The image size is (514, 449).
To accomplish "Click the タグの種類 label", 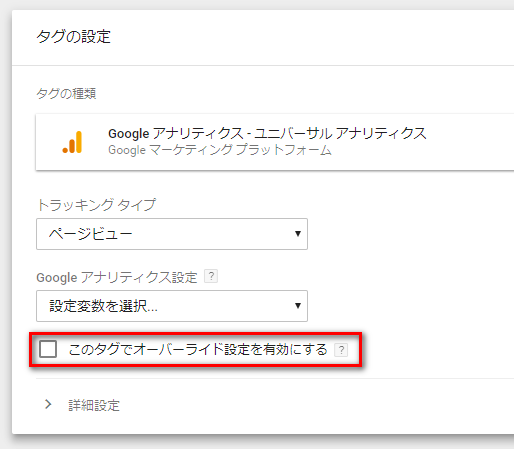I will (66, 94).
